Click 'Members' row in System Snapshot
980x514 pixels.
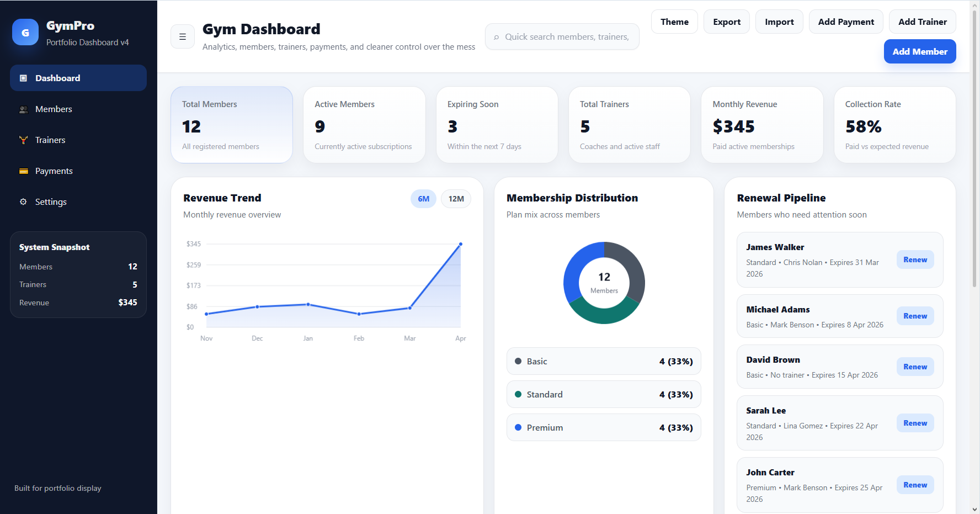(x=78, y=266)
